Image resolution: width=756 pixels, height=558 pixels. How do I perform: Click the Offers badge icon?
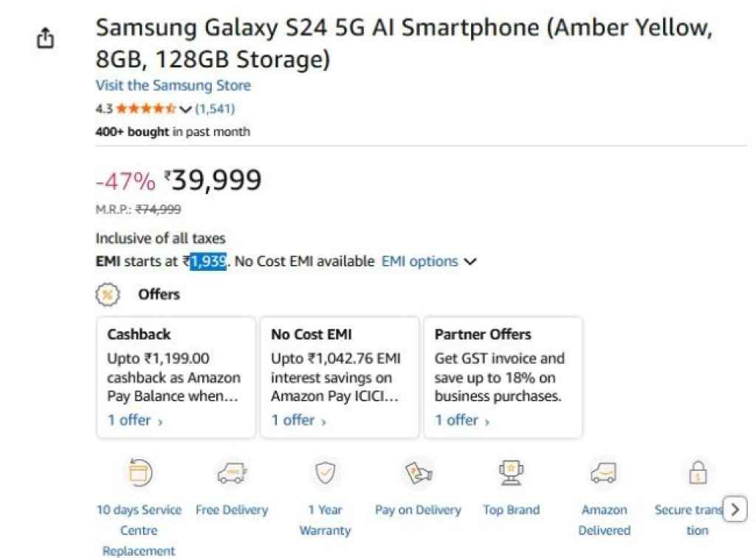point(108,294)
